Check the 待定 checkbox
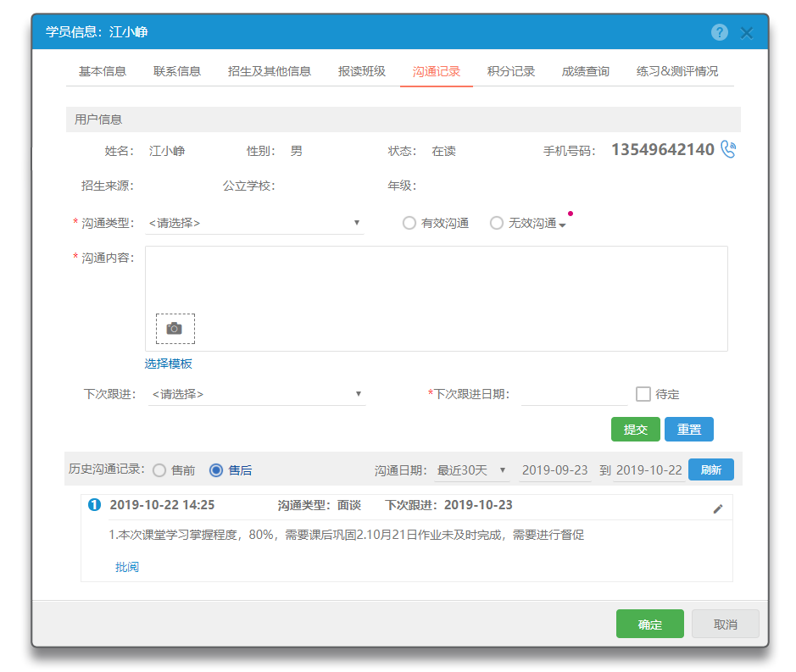Viewport: 796px width, 672px height. pos(643,394)
